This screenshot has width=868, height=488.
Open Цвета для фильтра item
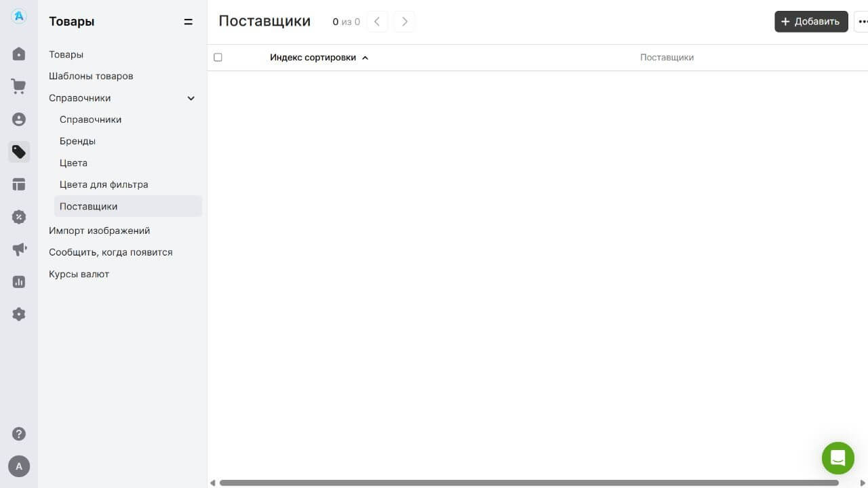coord(104,184)
